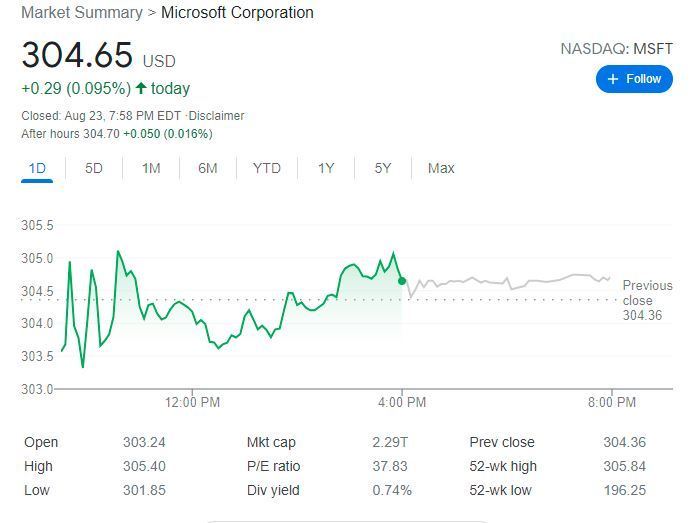Click the 4:00 PM axis label
This screenshot has width=700, height=523.
click(403, 403)
